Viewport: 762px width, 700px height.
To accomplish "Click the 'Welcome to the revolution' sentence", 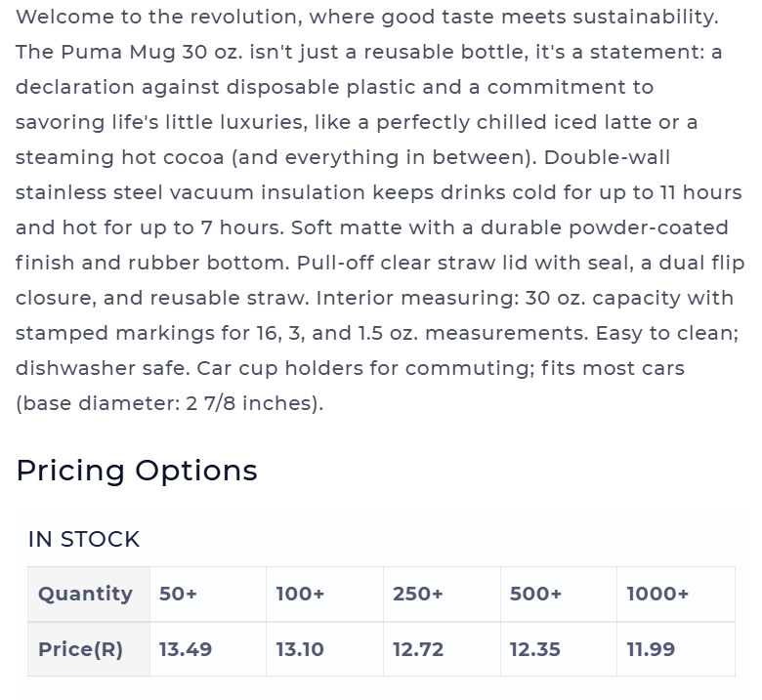I will (x=367, y=17).
